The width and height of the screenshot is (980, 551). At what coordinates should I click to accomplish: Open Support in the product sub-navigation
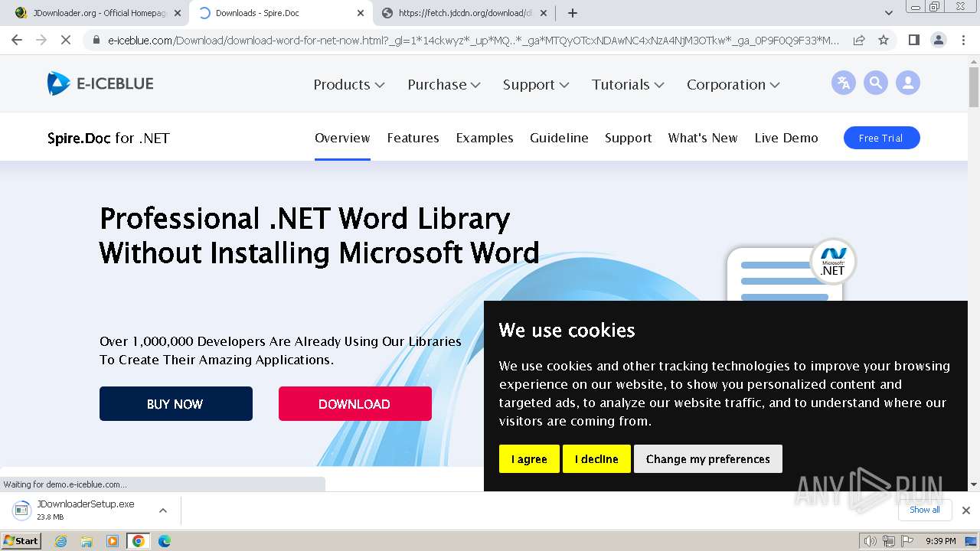point(628,138)
